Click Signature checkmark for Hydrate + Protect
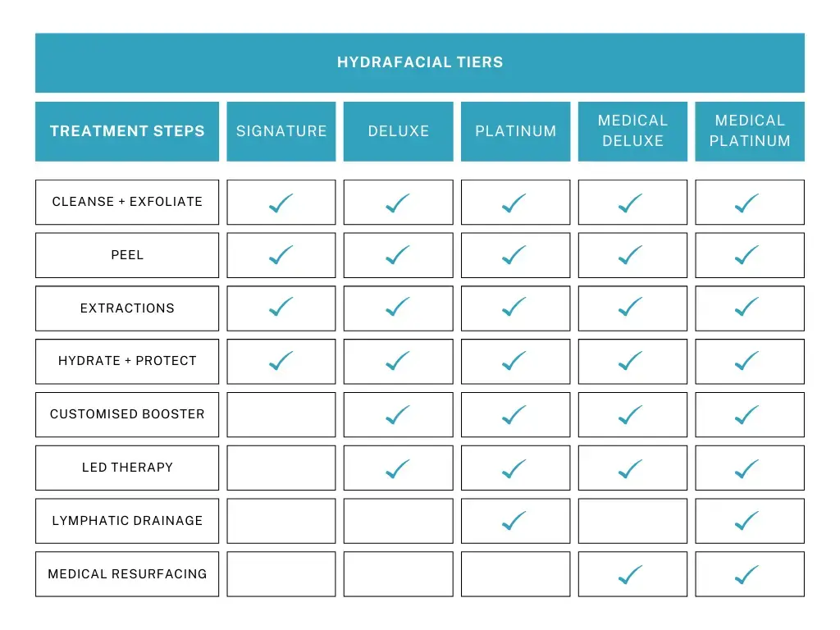Viewport: 840px width, 630px height. pyautogui.click(x=281, y=361)
